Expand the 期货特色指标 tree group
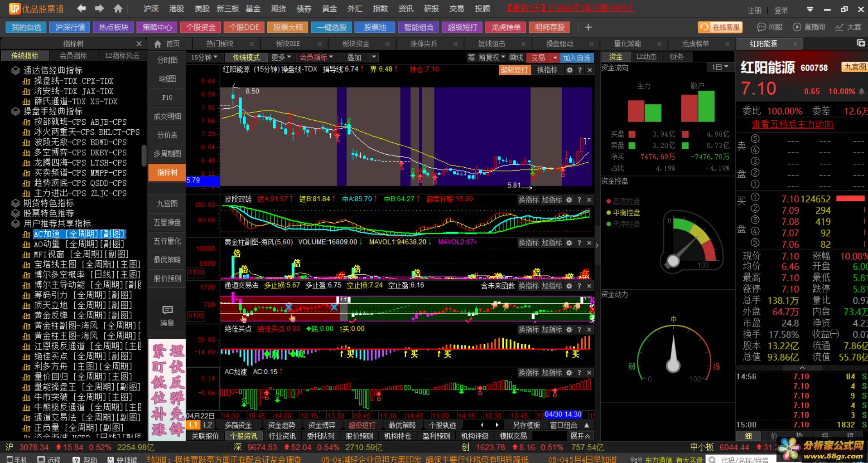868x463 pixels. tap(15, 203)
